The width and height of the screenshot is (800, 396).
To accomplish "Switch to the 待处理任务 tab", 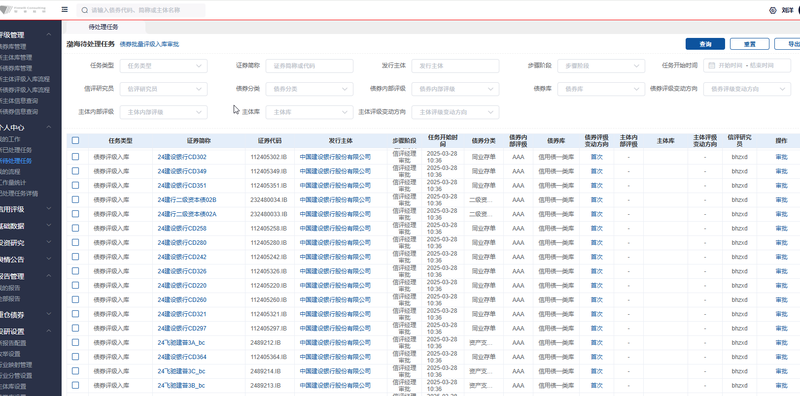I will [x=103, y=28].
